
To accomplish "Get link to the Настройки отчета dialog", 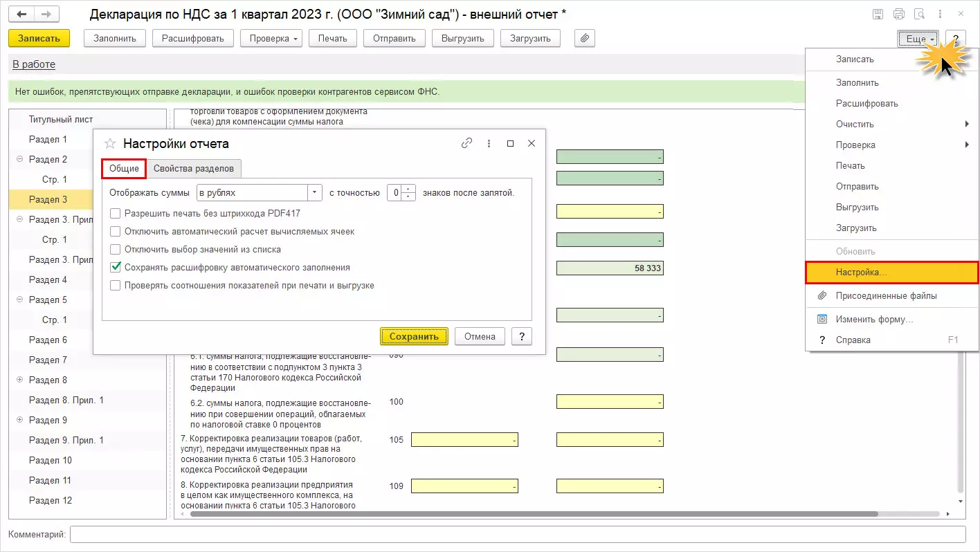I will pyautogui.click(x=467, y=143).
